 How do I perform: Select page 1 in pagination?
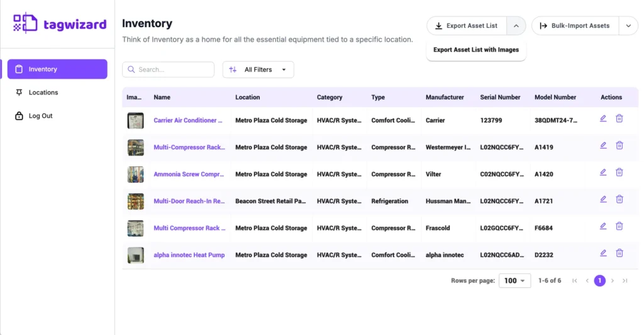(599, 281)
